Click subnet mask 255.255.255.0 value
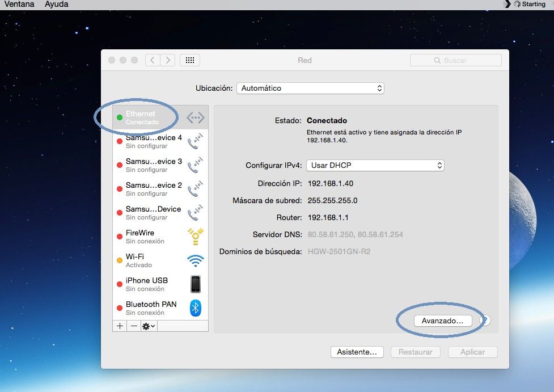The height and width of the screenshot is (392, 554). click(332, 200)
